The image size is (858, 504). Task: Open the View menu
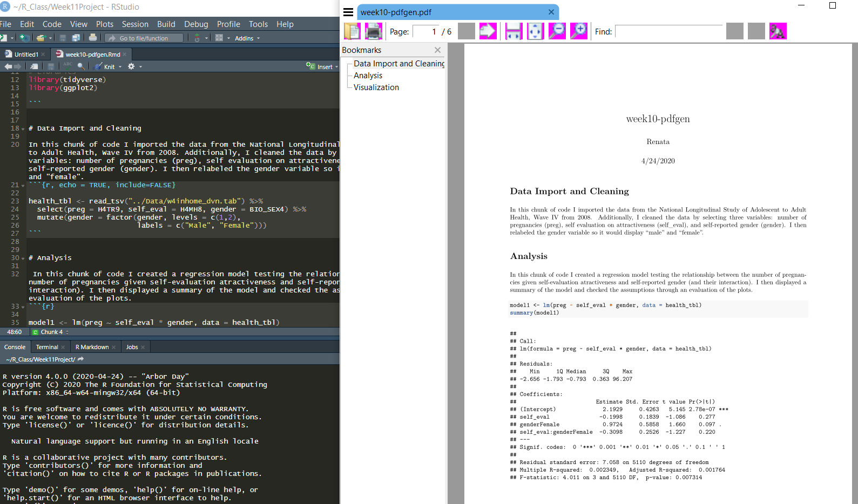78,24
